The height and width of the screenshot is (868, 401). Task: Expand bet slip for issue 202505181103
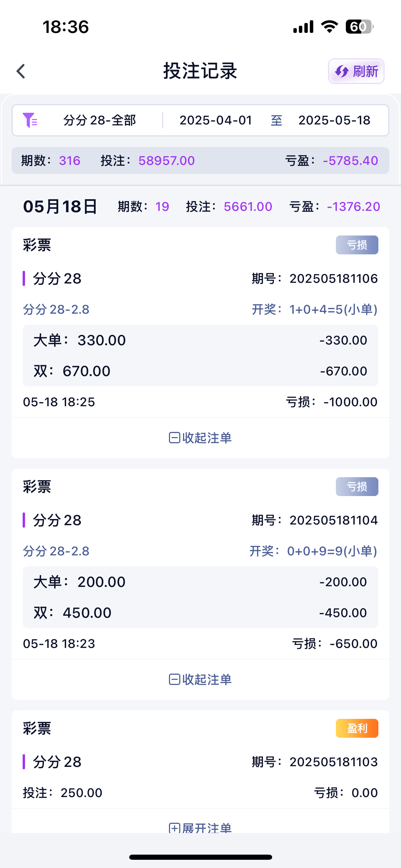(200, 828)
